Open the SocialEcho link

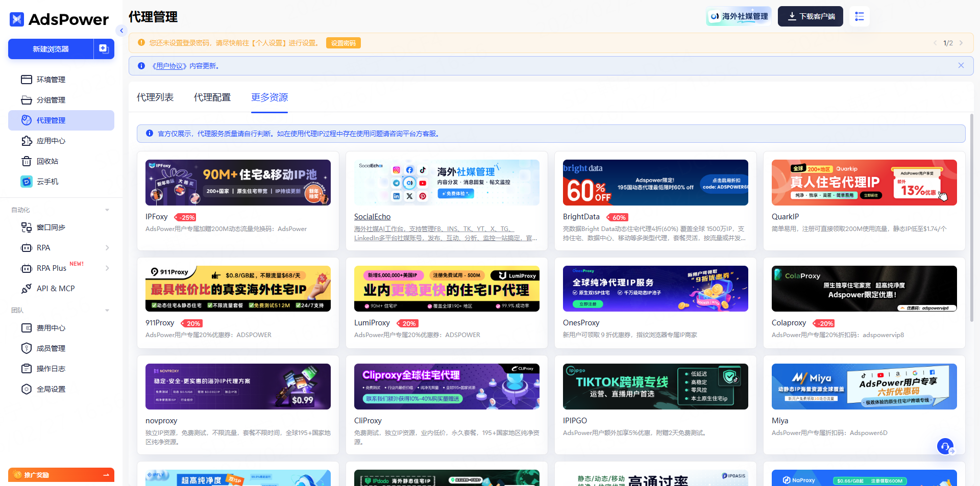372,217
